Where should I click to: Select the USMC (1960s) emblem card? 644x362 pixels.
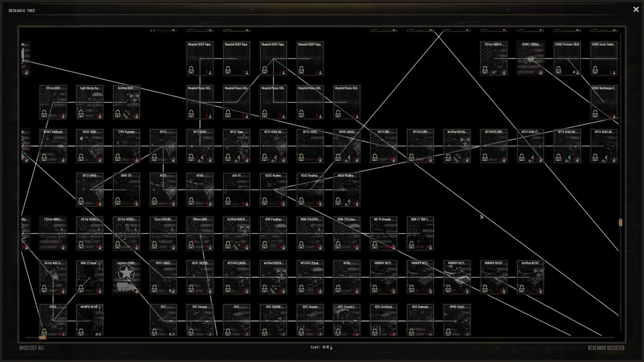coord(530,58)
